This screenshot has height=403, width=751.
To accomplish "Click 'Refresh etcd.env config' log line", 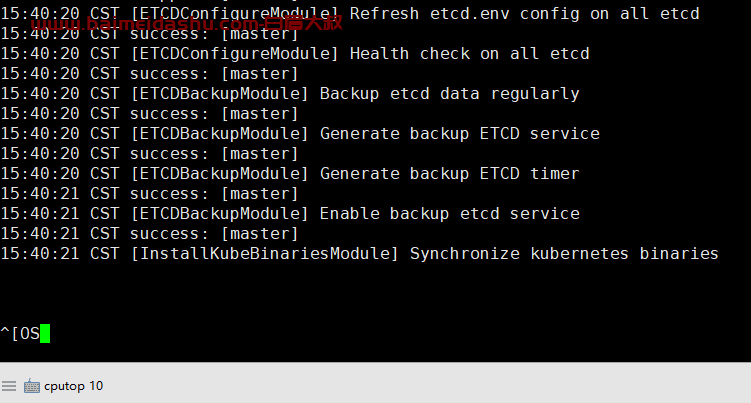I will coord(350,14).
